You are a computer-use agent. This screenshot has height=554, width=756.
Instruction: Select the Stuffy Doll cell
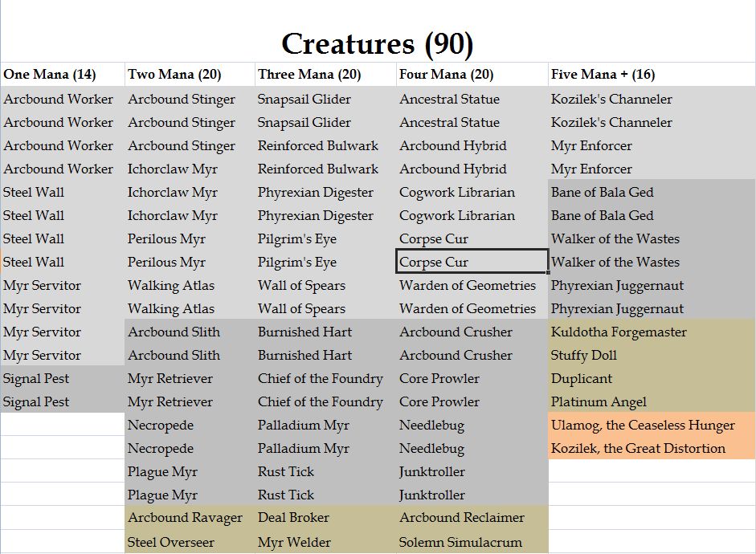pos(652,355)
